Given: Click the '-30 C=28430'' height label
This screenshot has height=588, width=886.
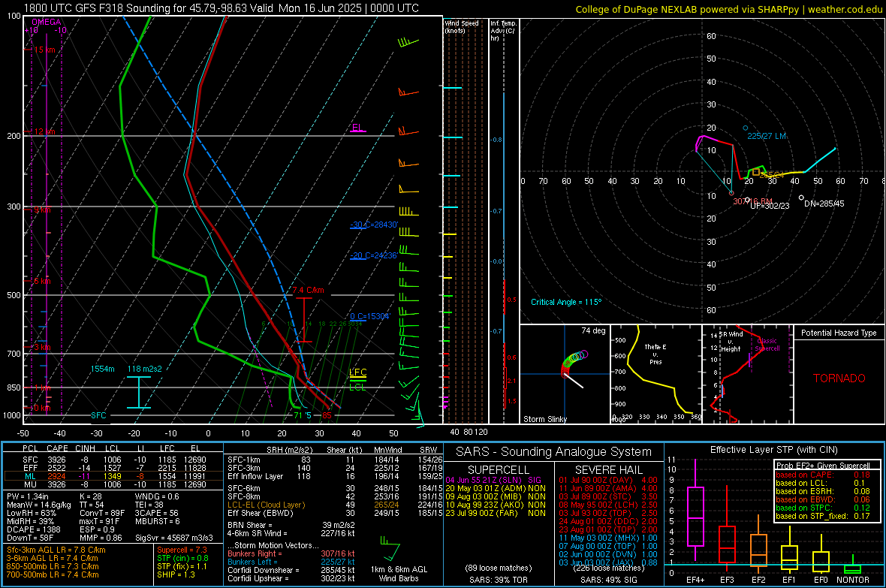Looking at the screenshot, I should [x=374, y=225].
